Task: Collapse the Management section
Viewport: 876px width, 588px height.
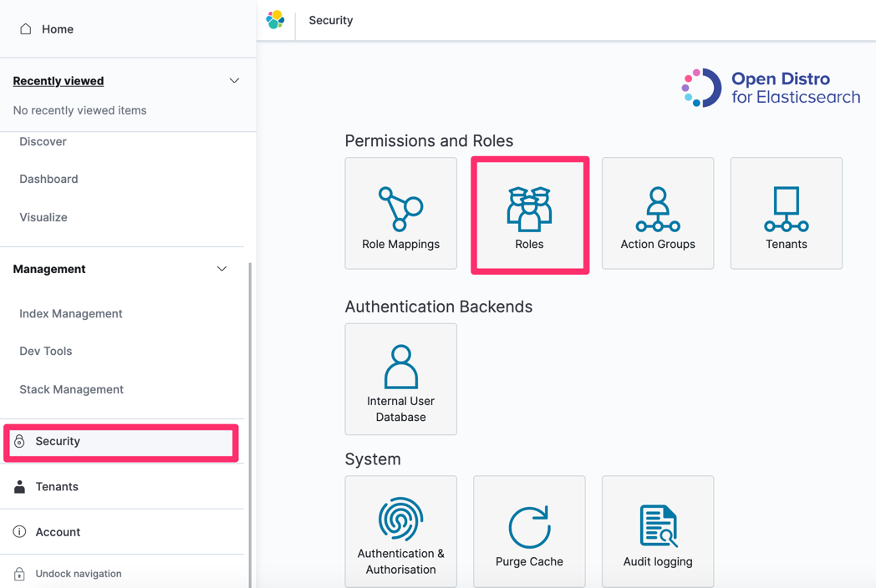Action: click(x=222, y=269)
